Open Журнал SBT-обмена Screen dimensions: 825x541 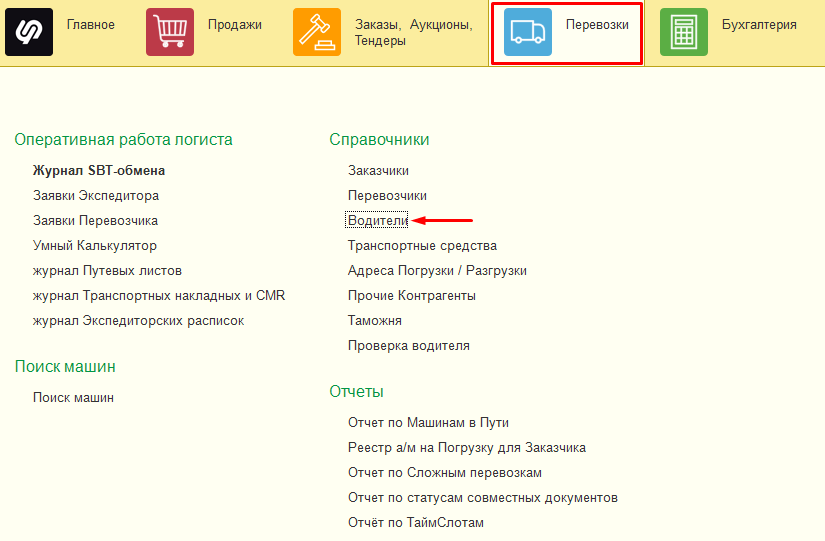tap(99, 171)
